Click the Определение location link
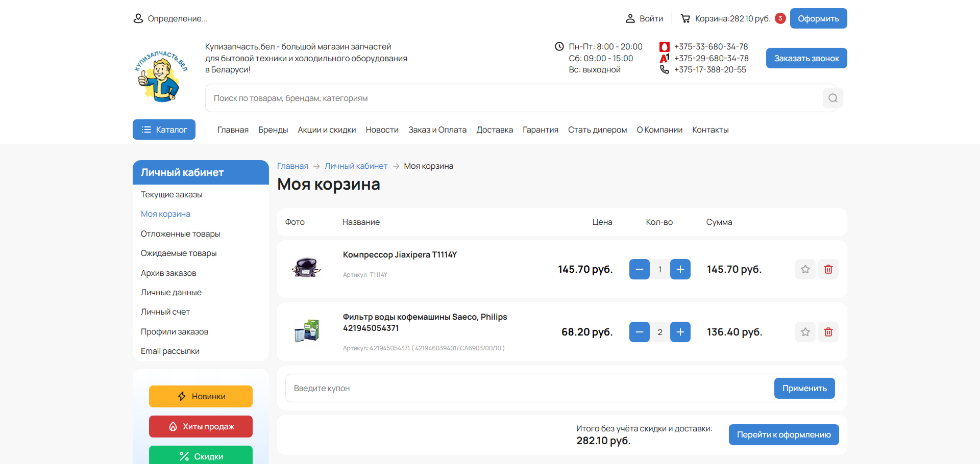 pos(170,18)
